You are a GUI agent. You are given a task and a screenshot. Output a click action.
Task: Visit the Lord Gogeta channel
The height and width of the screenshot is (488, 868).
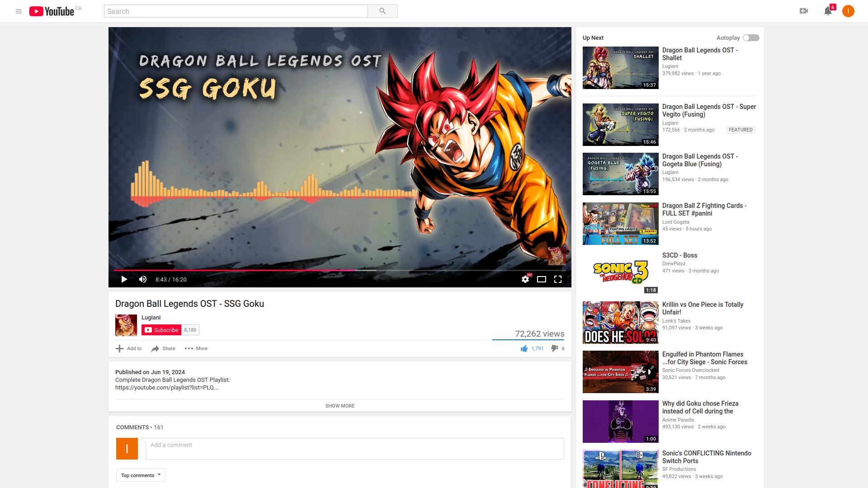(675, 222)
